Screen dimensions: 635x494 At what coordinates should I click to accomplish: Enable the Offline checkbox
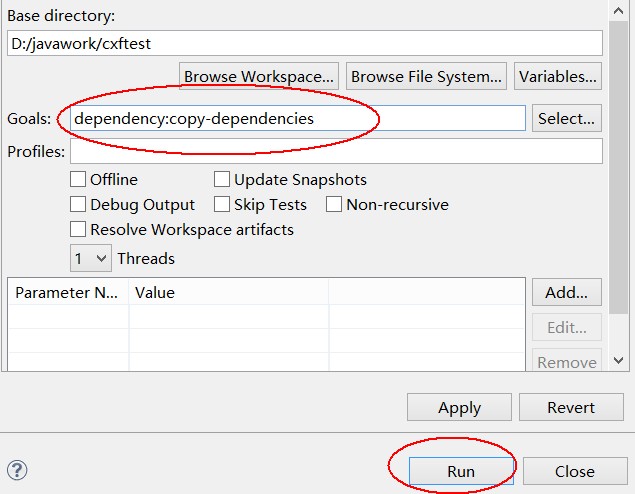click(x=78, y=180)
